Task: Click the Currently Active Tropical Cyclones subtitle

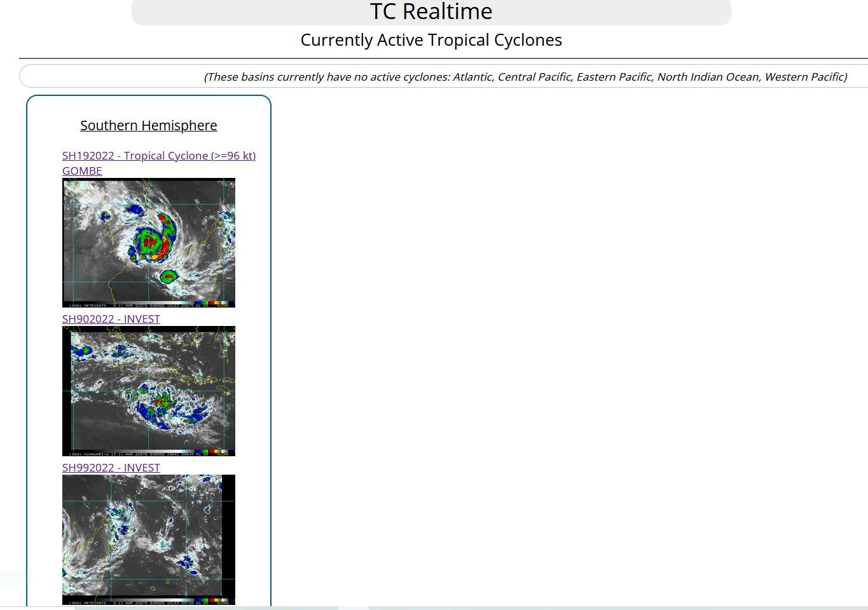Action: coord(431,40)
